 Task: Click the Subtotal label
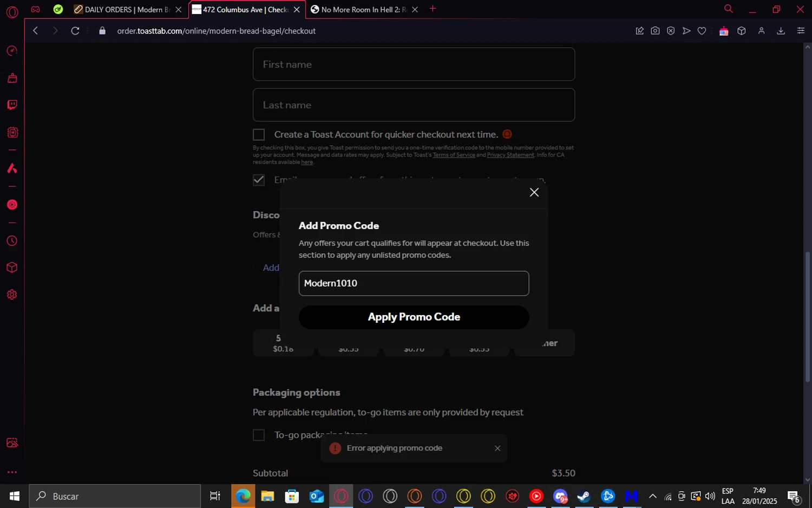point(270,473)
